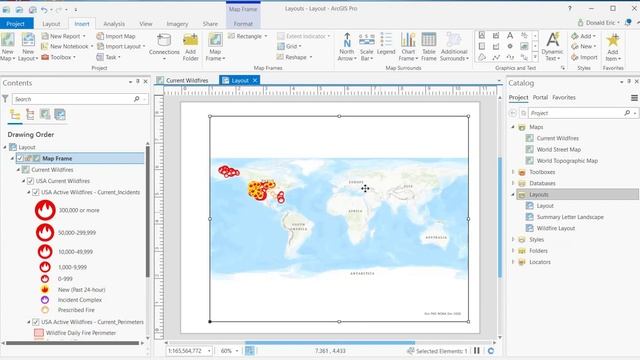Open the Rectangle shape dropdown

click(x=266, y=36)
